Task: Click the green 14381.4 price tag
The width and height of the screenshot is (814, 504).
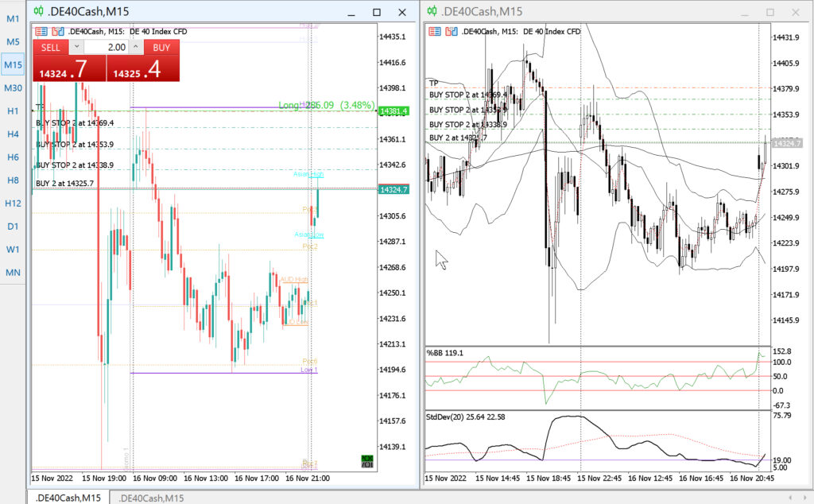Action: pos(393,111)
